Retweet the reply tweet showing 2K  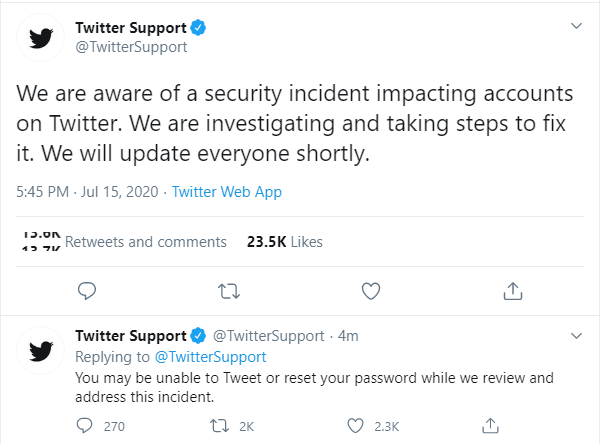click(x=220, y=426)
